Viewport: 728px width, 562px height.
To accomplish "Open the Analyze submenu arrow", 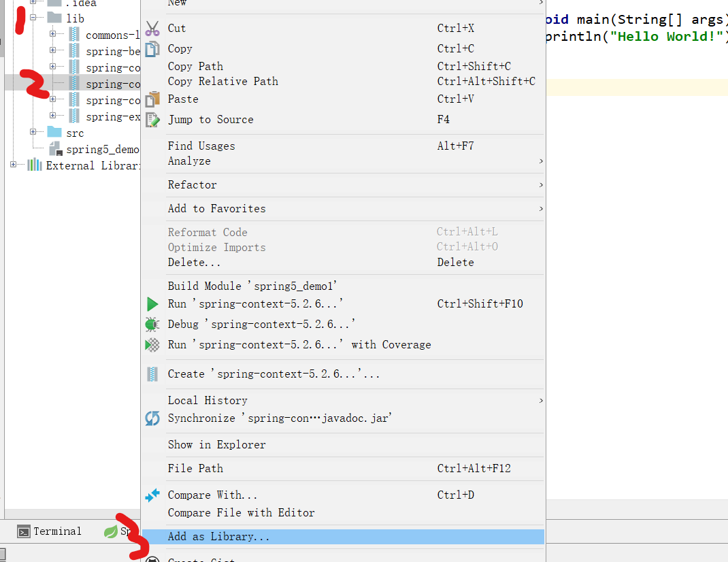I will pos(541,161).
